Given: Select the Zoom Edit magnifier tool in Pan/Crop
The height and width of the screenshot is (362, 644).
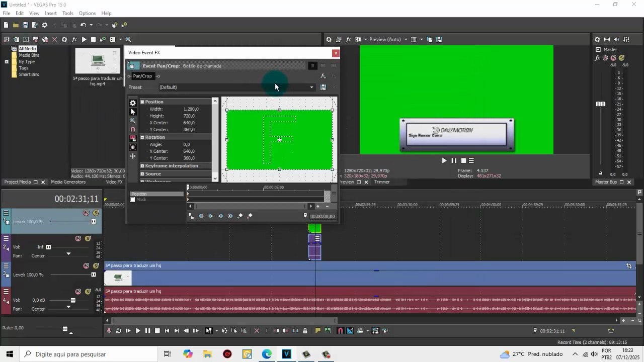Looking at the screenshot, I should click(133, 121).
